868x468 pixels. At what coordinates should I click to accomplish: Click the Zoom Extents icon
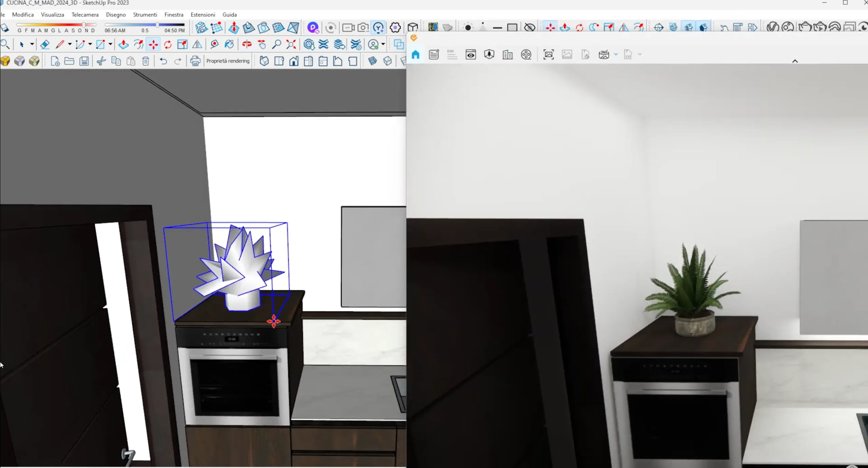click(291, 44)
